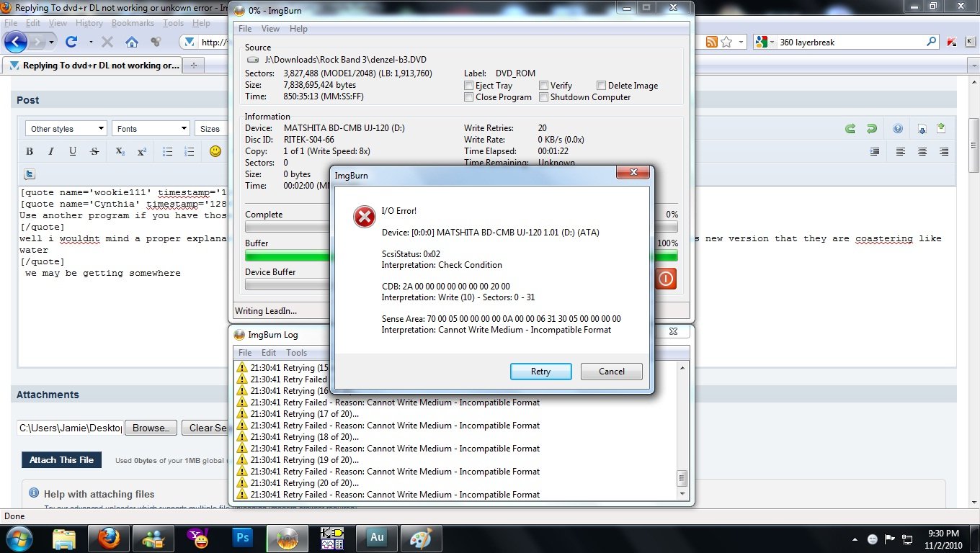Open the back/forward history dropdown arrow
Image resolution: width=980 pixels, height=553 pixels.
point(51,42)
